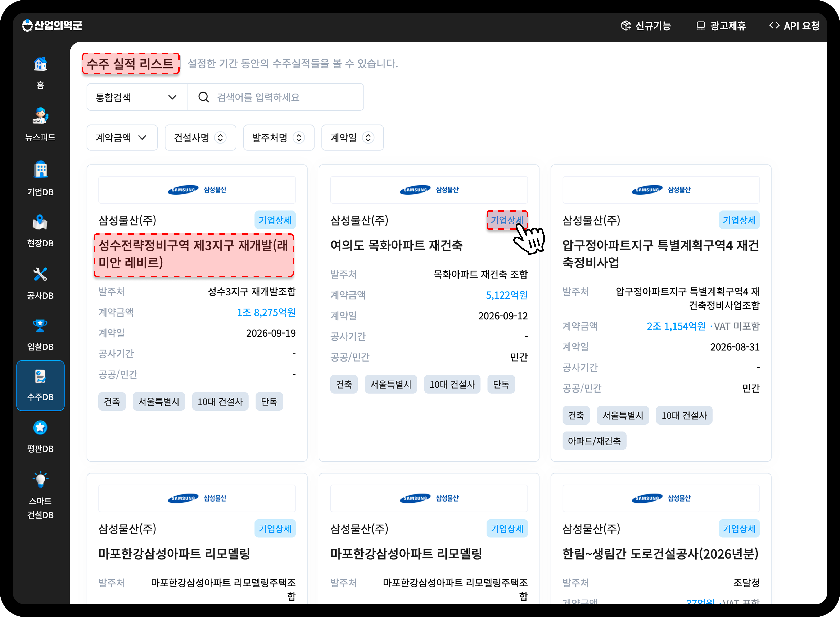The width and height of the screenshot is (840, 617).
Task: Click 성수3지구 재개발조합 client name
Action: [252, 291]
